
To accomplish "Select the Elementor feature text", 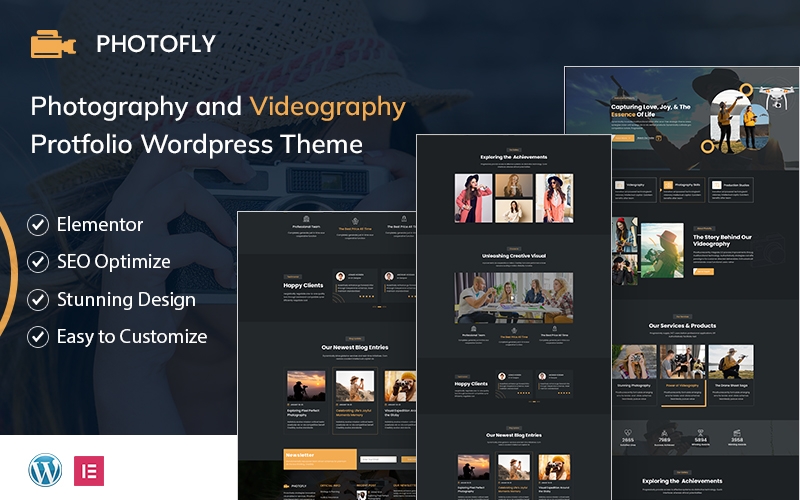I will (100, 224).
